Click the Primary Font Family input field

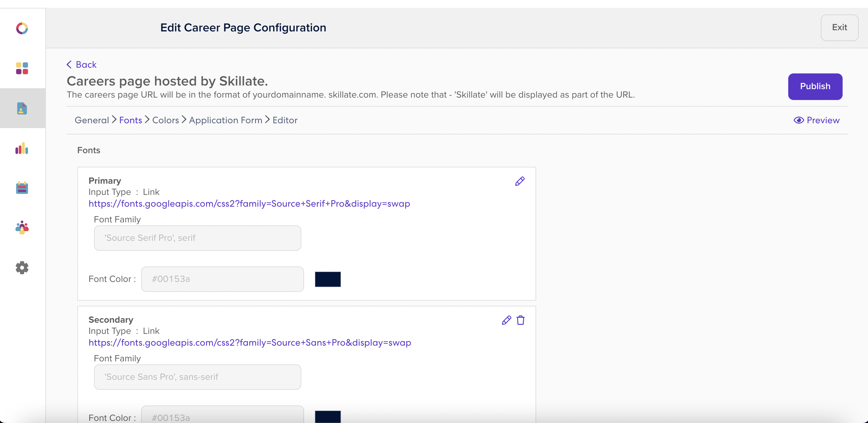(x=197, y=238)
